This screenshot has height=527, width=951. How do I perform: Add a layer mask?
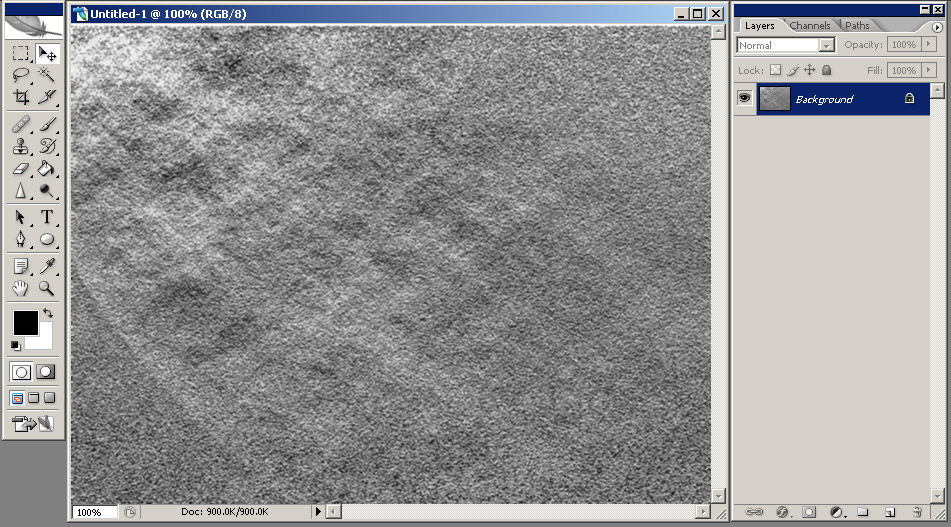click(x=809, y=512)
